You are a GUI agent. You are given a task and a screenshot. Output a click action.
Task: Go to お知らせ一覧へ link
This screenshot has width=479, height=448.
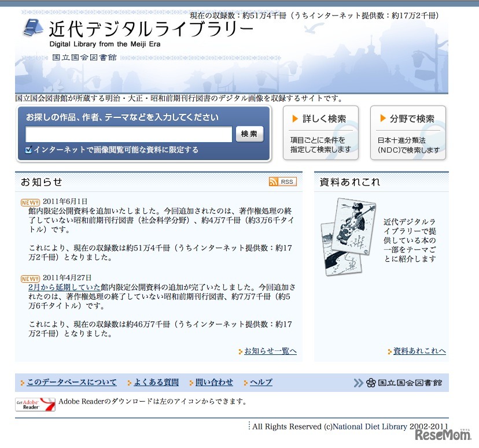[x=270, y=351]
